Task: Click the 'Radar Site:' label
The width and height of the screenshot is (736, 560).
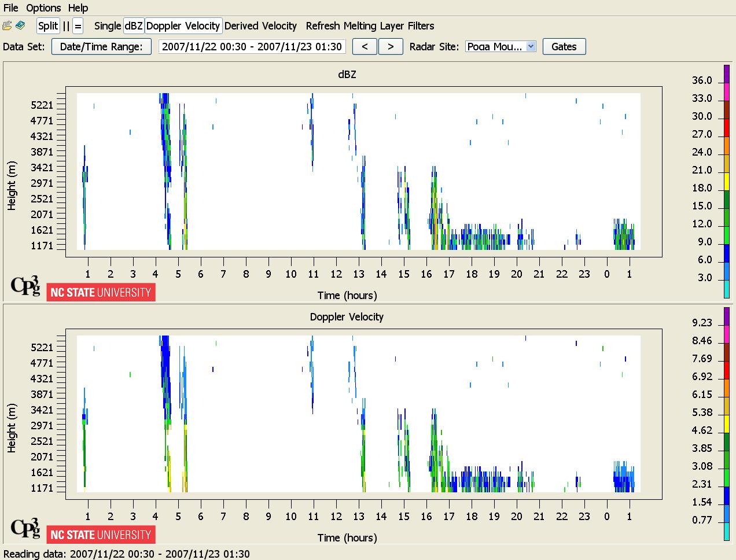Action: [435, 47]
